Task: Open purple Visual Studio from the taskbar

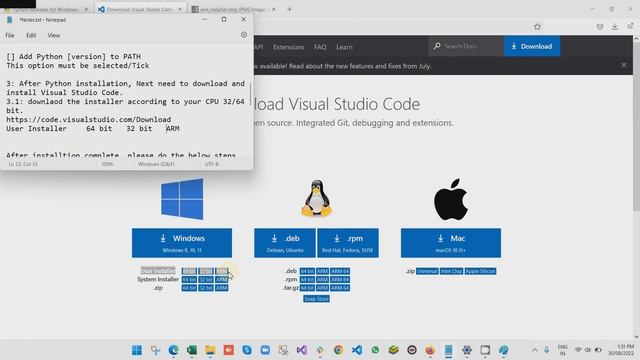Action: [302, 350]
